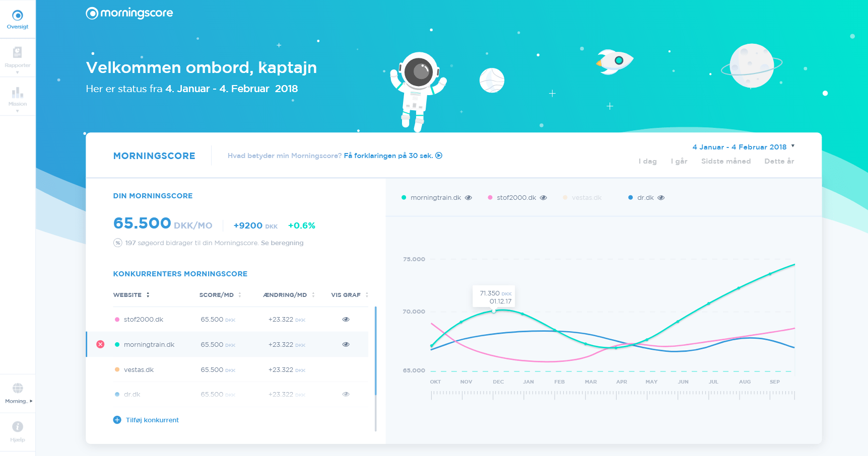Remove morningtrain.dk with red X icon
This screenshot has height=456, width=868.
[x=100, y=344]
